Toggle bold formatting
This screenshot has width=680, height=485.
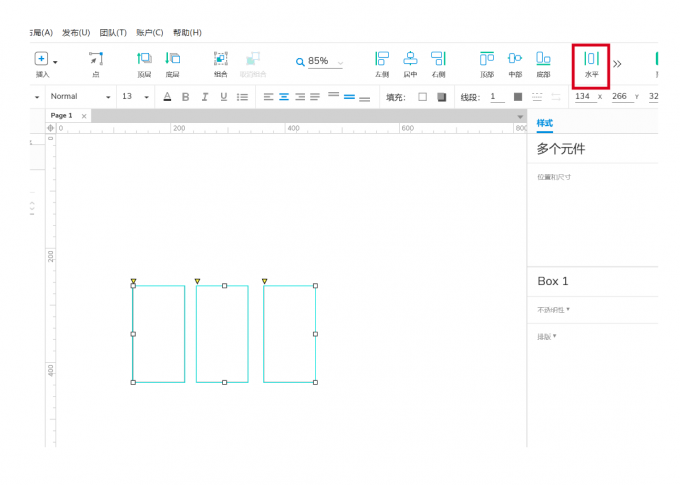coord(186,97)
